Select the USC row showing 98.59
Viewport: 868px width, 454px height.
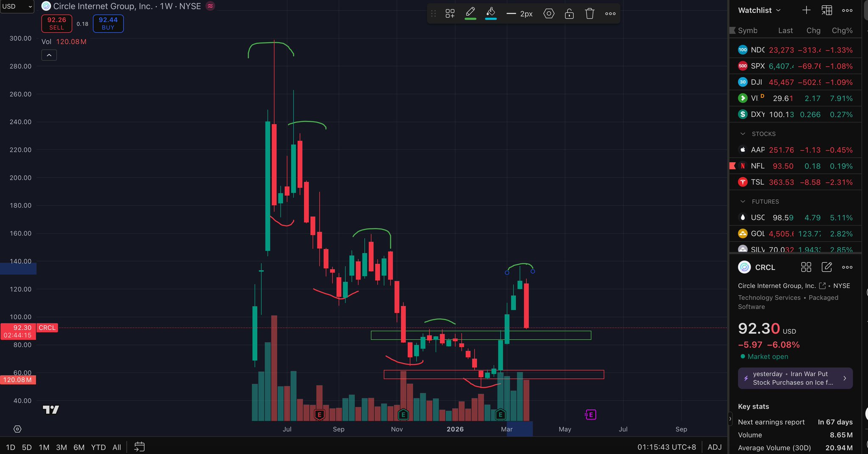795,217
